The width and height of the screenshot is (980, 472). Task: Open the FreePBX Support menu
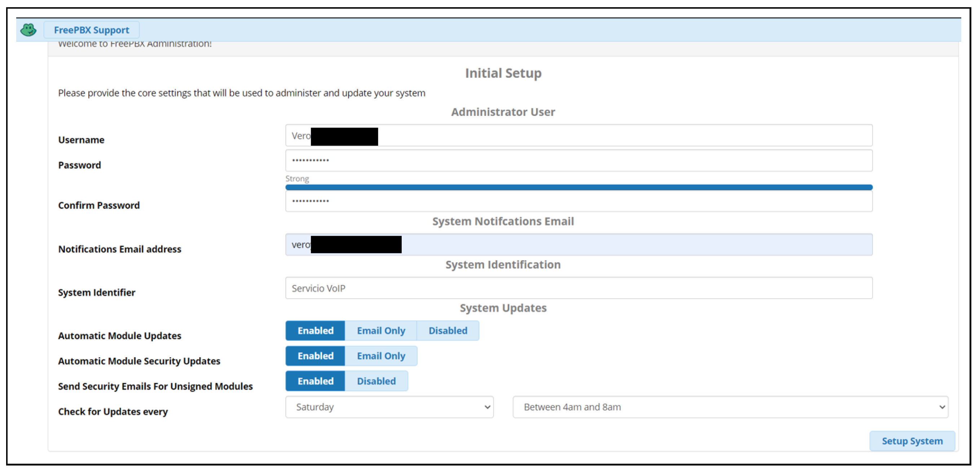click(x=91, y=30)
